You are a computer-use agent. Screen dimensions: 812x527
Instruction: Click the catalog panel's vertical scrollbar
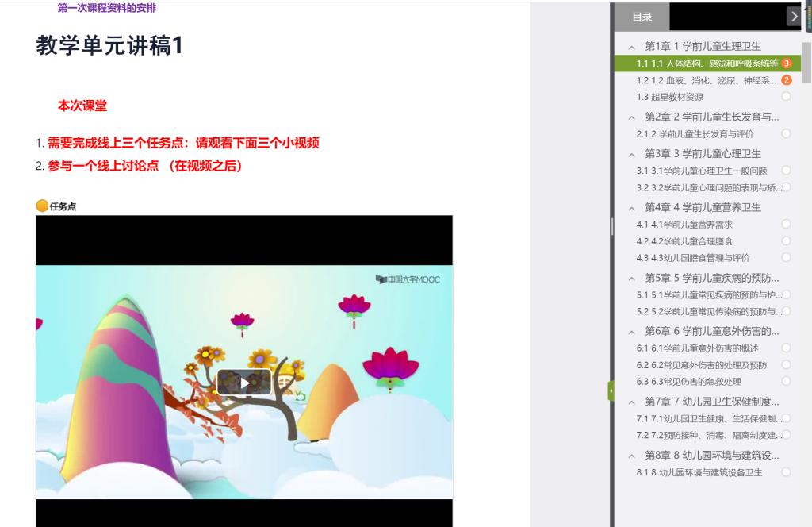pos(806,63)
